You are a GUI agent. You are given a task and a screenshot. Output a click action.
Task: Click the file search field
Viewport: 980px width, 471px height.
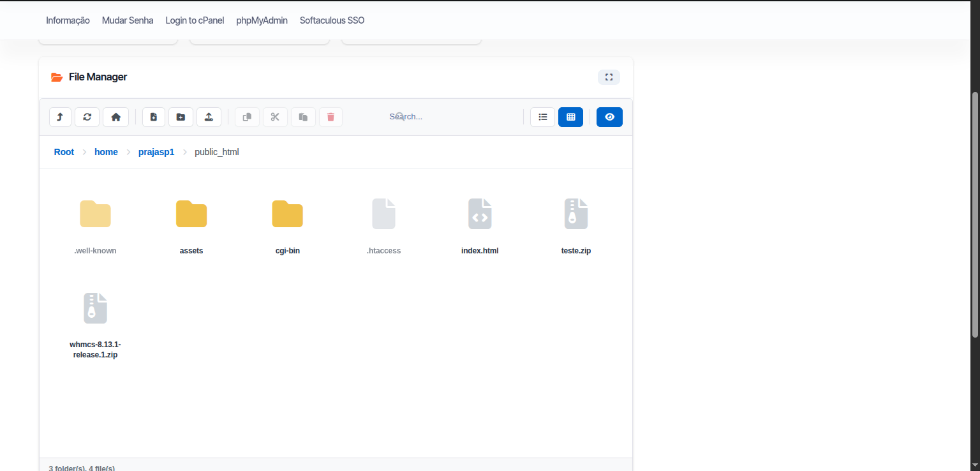433,117
